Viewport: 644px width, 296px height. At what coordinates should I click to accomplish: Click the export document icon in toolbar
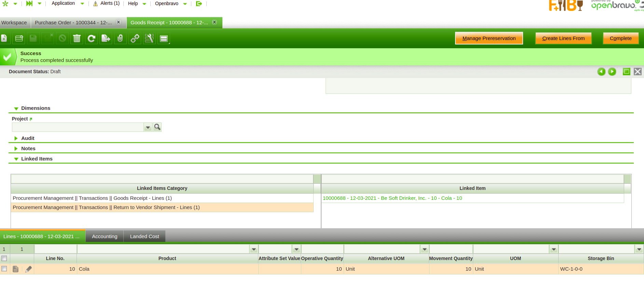(x=106, y=38)
